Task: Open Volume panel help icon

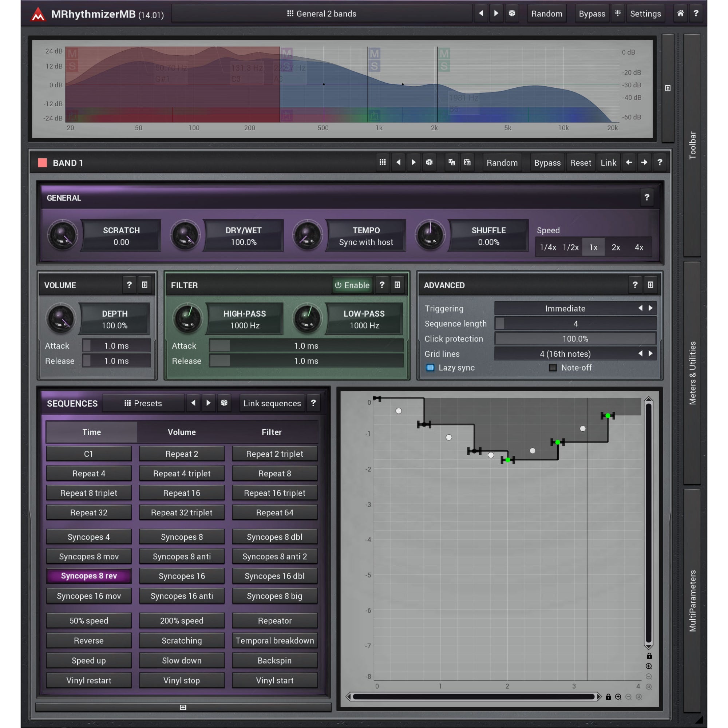Action: point(129,285)
